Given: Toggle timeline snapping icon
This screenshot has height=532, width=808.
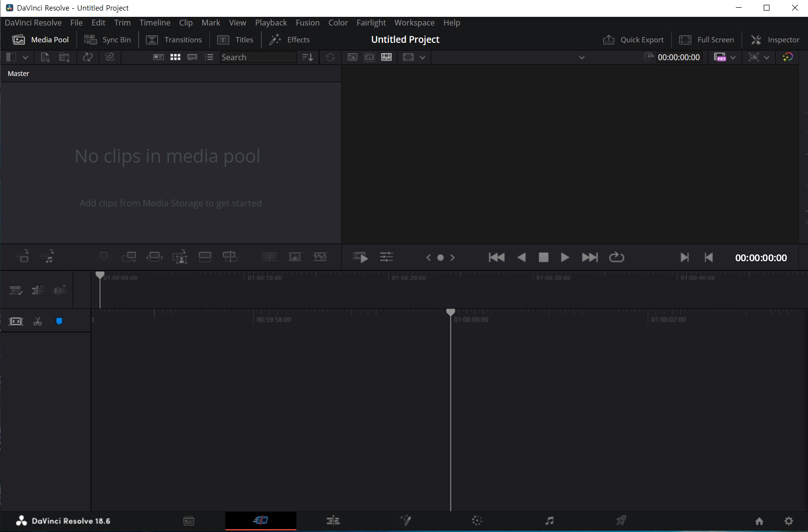Looking at the screenshot, I should 38,291.
